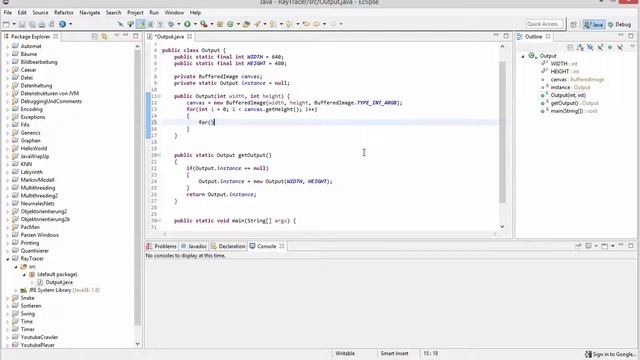This screenshot has height=360, width=640.
Task: Open the dropdown arrow beside the New icon
Action: (x=14, y=24)
